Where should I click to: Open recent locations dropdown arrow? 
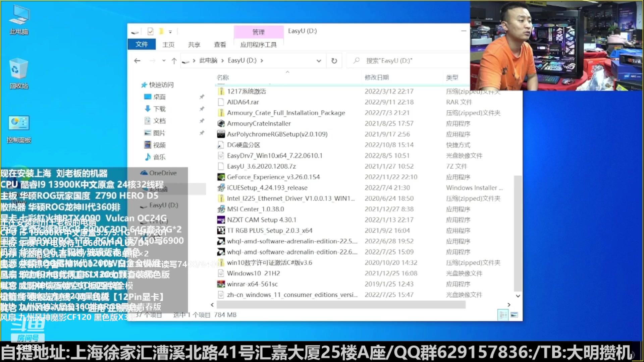click(164, 61)
